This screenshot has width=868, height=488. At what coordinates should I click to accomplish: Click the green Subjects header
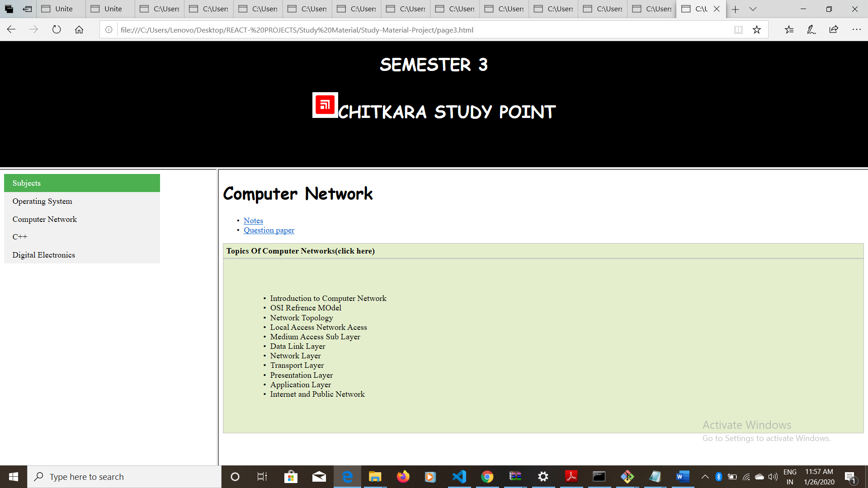(x=82, y=183)
